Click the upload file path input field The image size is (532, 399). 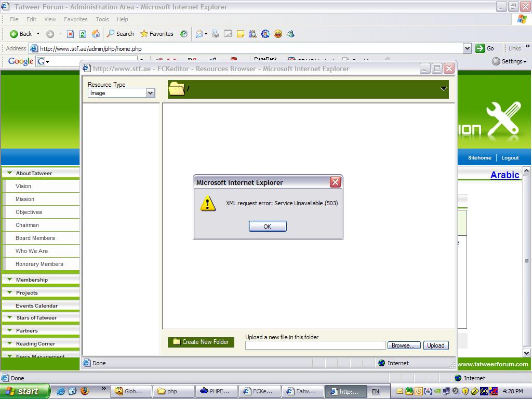[315, 345]
